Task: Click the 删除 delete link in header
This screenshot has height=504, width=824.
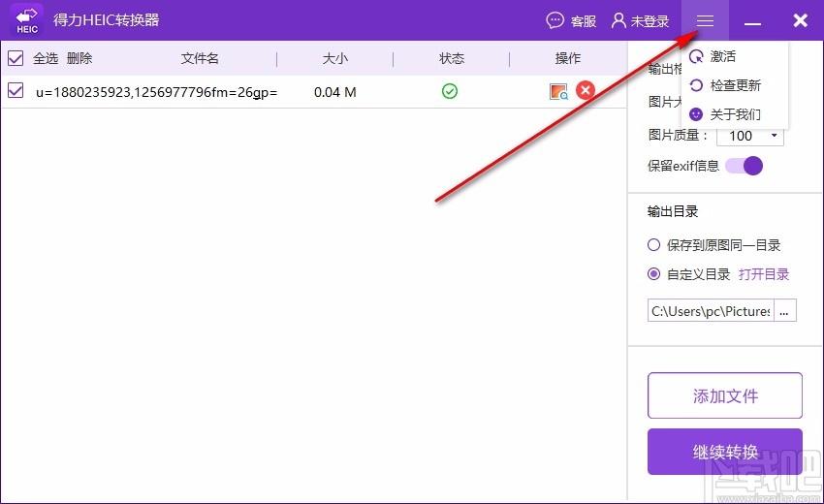Action: pyautogui.click(x=79, y=58)
